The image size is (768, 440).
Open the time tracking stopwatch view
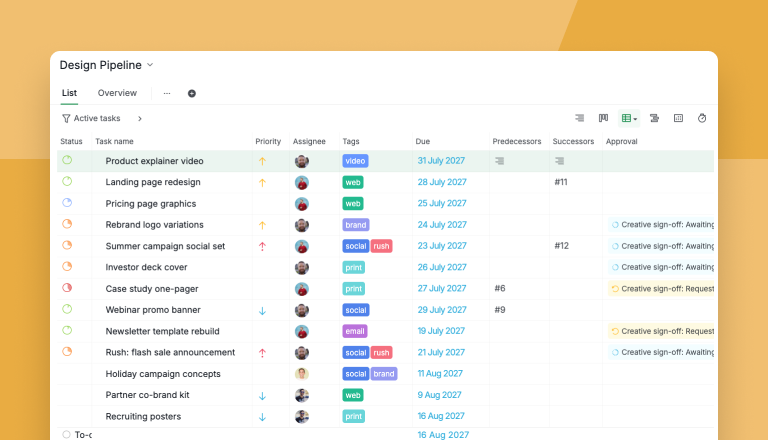pos(702,118)
